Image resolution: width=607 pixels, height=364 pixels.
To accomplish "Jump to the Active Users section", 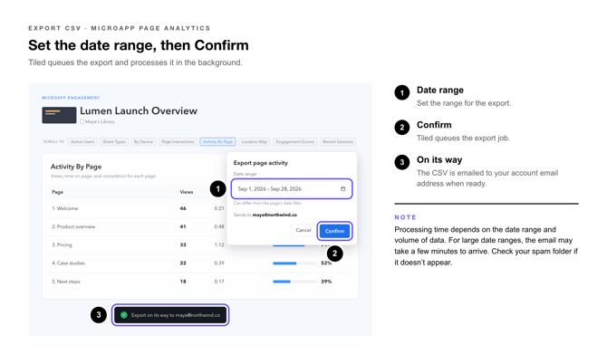I will [82, 141].
